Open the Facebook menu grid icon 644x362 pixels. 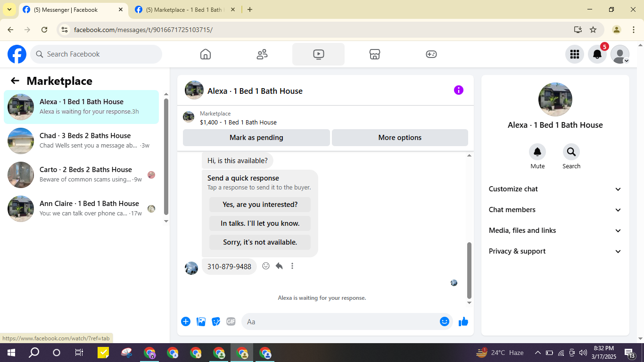[x=574, y=54]
